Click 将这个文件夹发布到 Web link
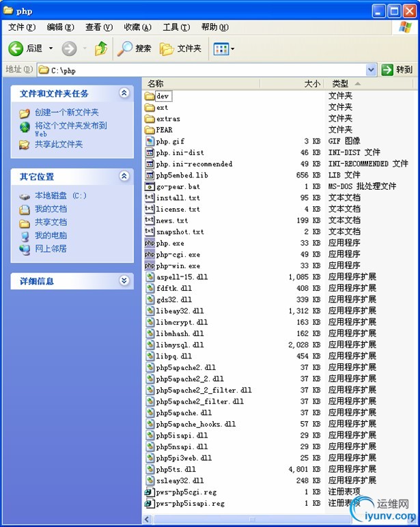Viewport: 420px width, 527px height. point(70,129)
